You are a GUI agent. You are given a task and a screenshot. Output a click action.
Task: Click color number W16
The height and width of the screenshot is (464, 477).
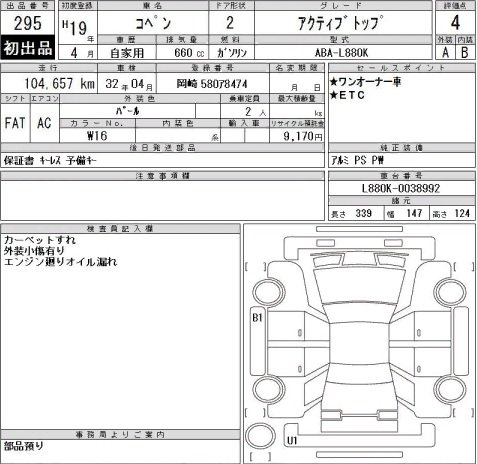[97, 136]
